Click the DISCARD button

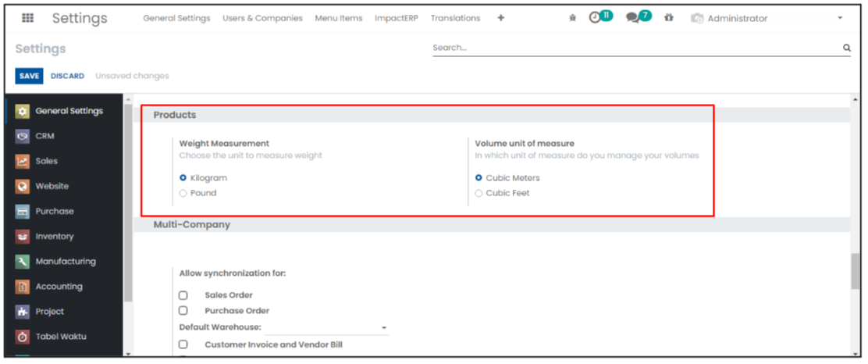(68, 76)
